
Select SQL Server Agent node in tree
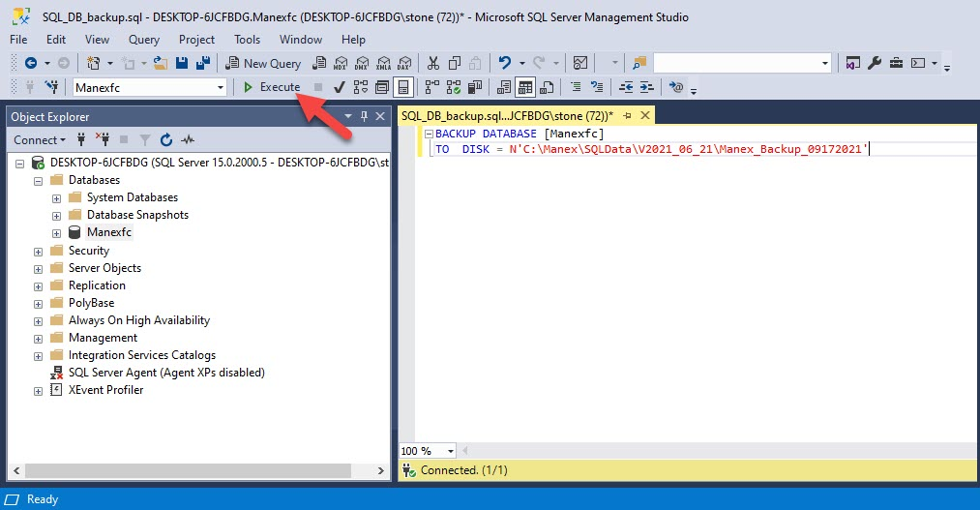click(x=166, y=373)
